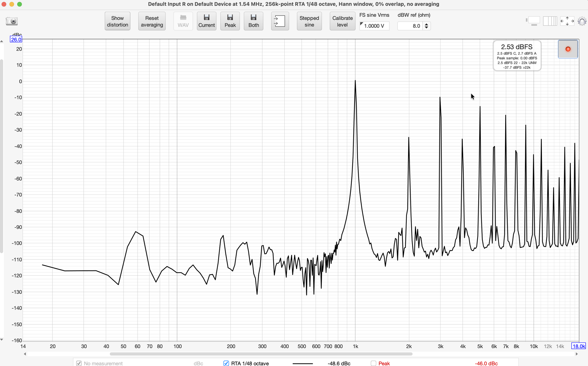
Task: Click the graph limits arrows icon
Action: (567, 21)
